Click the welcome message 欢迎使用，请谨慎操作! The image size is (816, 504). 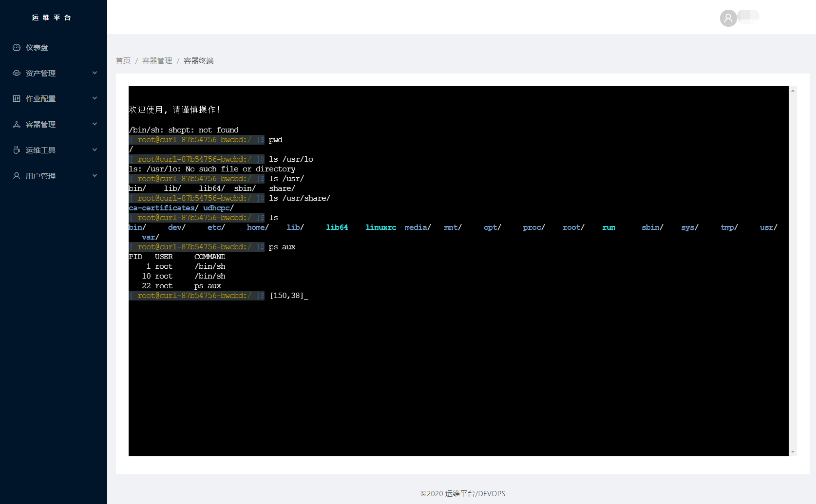(174, 110)
